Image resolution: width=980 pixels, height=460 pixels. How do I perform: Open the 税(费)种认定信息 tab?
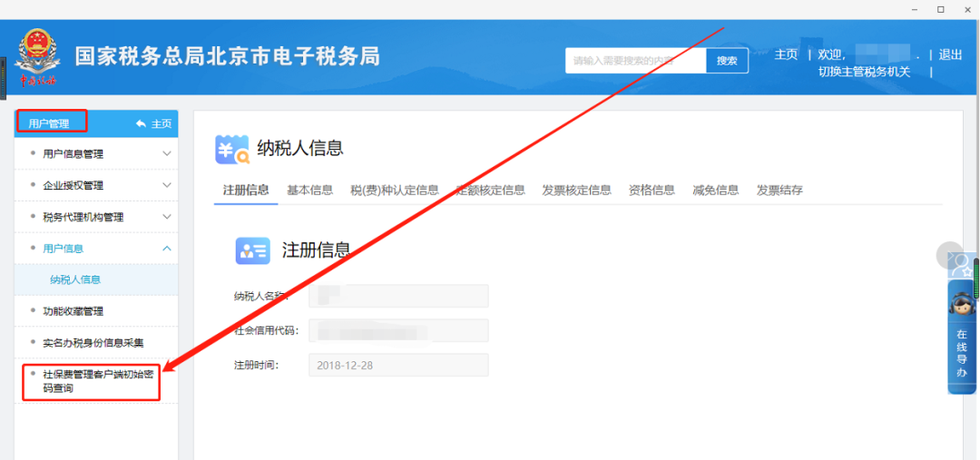395,190
